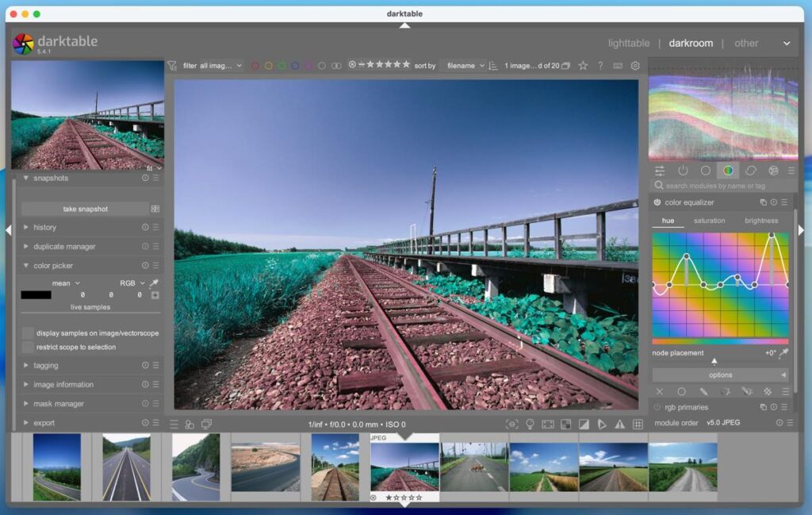Screen dimensions: 812x515
Task: Click the take snapshot button
Action: (85, 209)
